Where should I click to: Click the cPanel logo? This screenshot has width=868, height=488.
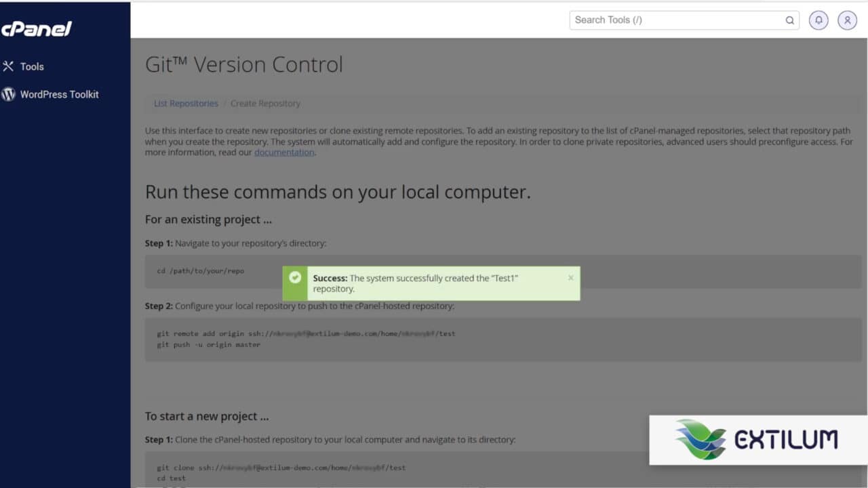pos(38,28)
